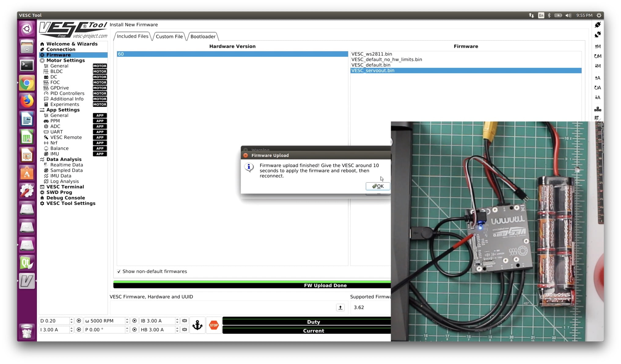Click the STOP motor button
The image size is (621, 364).
214,325
